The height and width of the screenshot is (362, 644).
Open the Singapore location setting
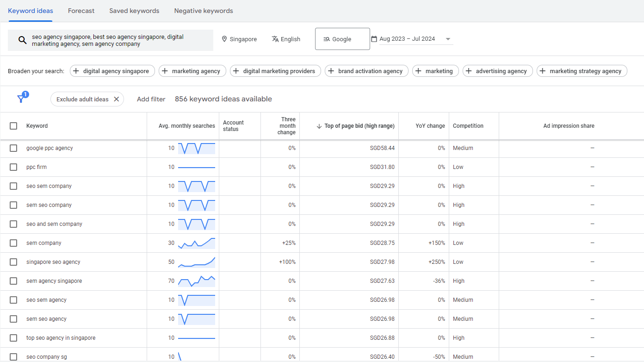tap(239, 39)
